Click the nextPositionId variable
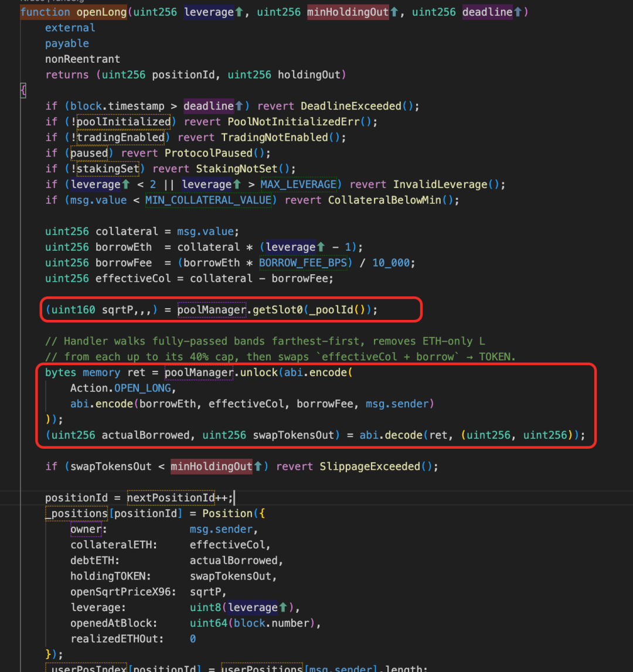Image resolution: width=633 pixels, height=672 pixels. [x=171, y=497]
